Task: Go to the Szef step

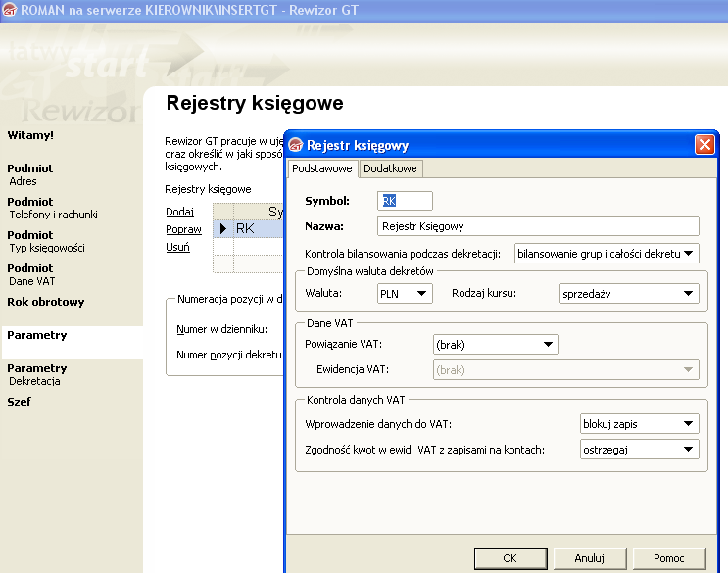Action: [19, 402]
